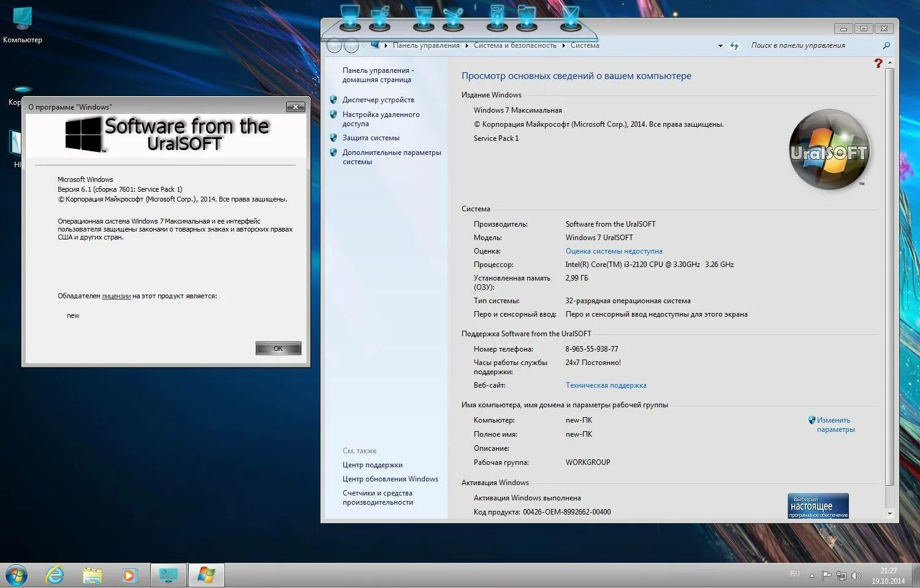The image size is (920, 588).
Task: Click OK in the About Windows dialog
Action: click(x=278, y=348)
